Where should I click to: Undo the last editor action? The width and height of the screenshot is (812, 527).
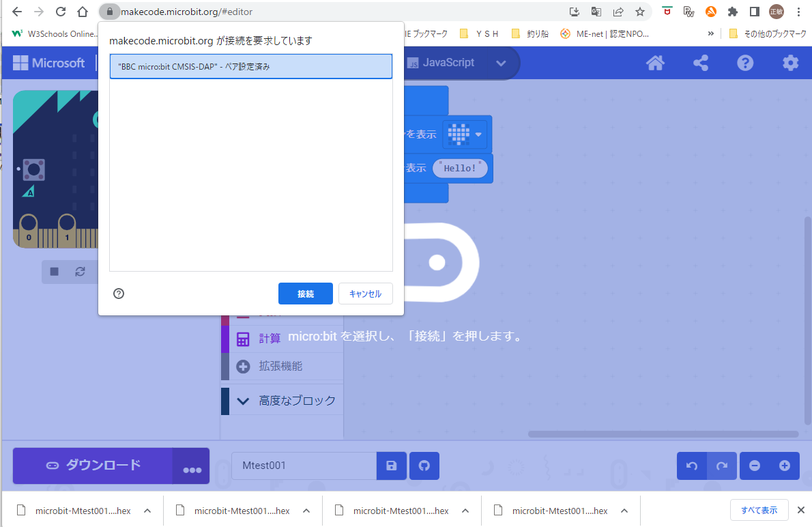coord(692,466)
